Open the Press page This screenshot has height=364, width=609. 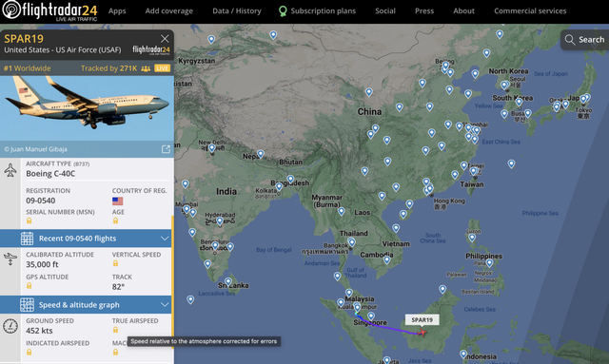[x=424, y=10]
